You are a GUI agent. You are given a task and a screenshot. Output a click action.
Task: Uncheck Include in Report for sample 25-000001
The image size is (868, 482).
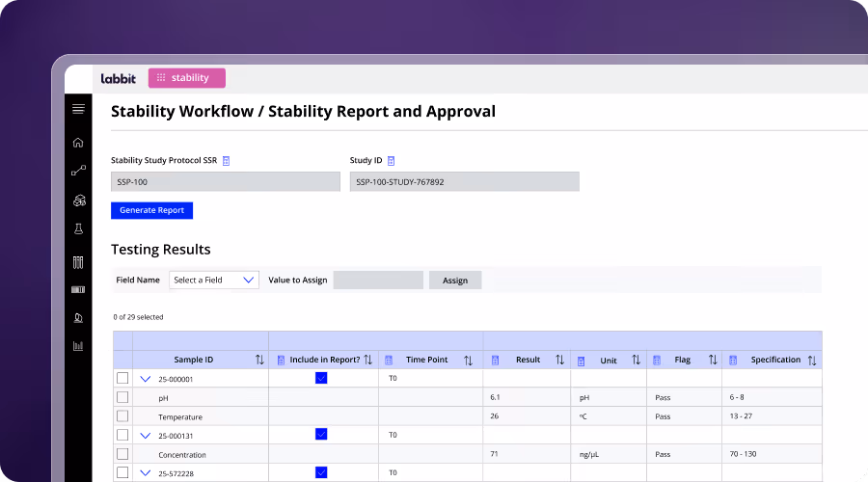(x=321, y=378)
